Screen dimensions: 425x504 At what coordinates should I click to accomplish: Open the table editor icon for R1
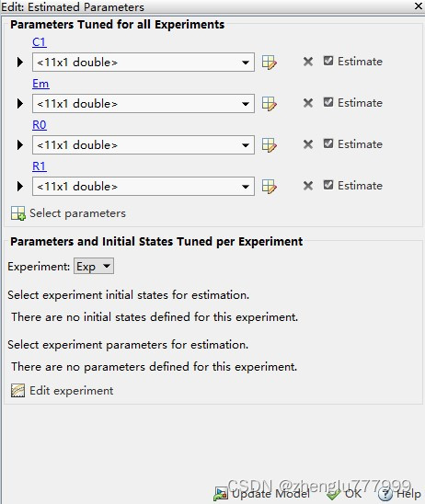270,187
